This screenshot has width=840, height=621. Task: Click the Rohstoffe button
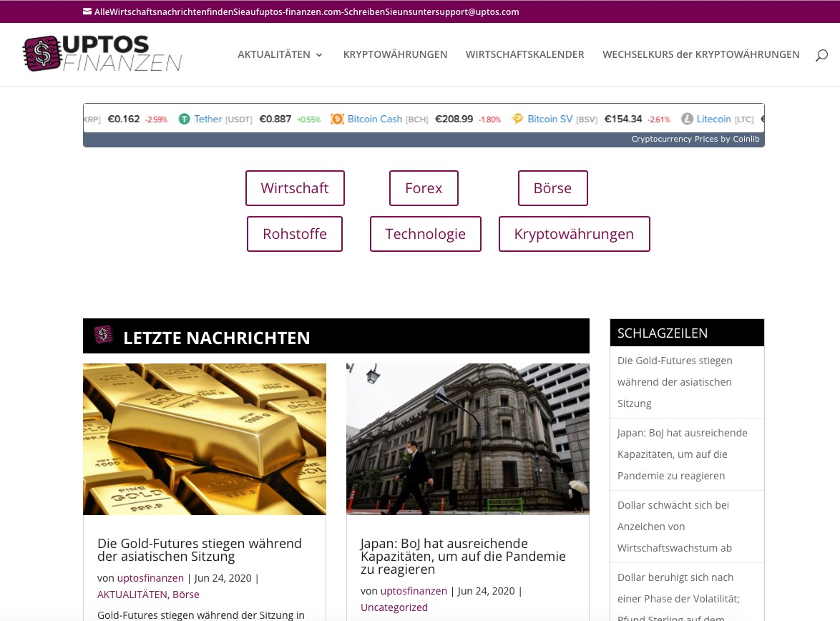295,233
